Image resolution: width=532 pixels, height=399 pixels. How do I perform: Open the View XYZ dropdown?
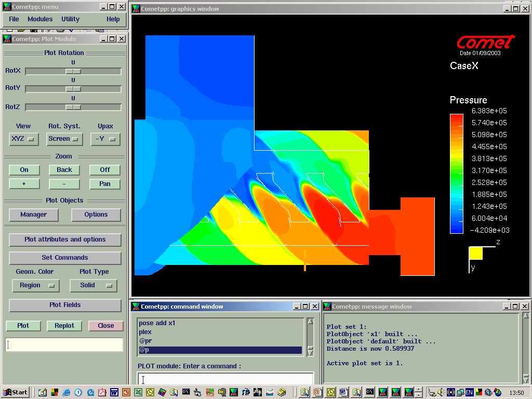[24, 139]
